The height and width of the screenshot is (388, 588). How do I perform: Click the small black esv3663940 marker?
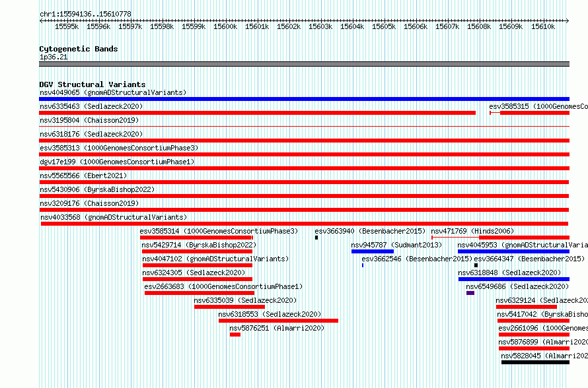[316, 238]
